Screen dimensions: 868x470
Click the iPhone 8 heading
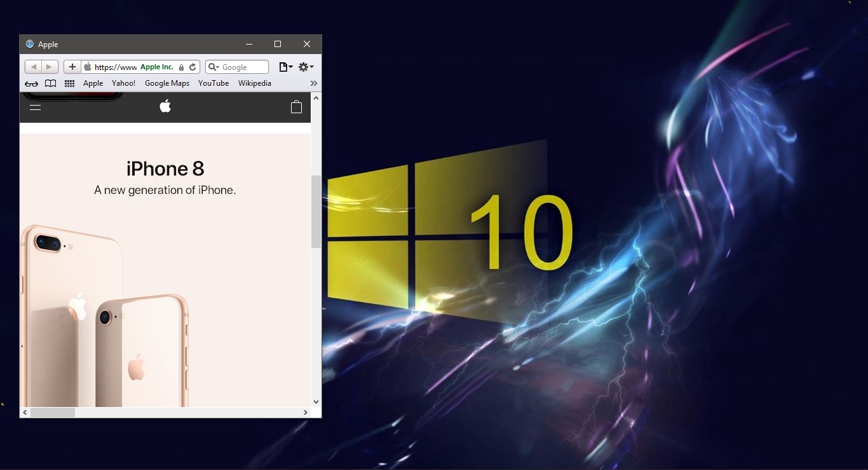click(x=165, y=169)
